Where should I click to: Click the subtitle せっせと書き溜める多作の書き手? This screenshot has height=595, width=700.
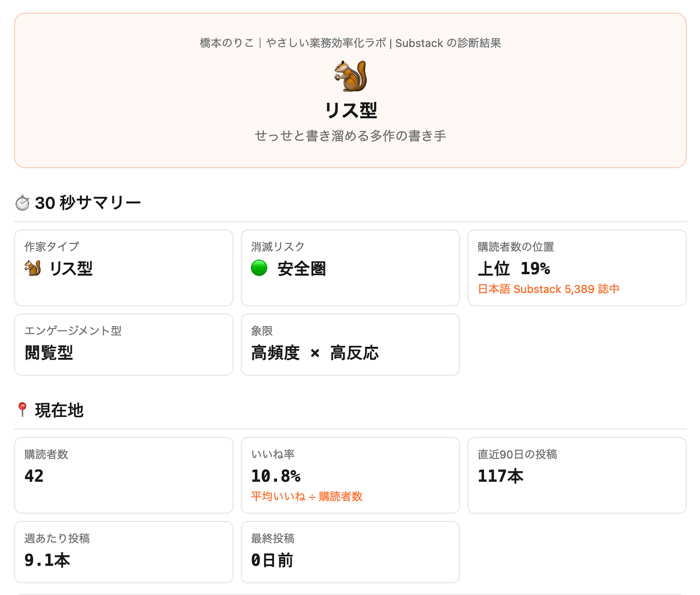coord(350,136)
